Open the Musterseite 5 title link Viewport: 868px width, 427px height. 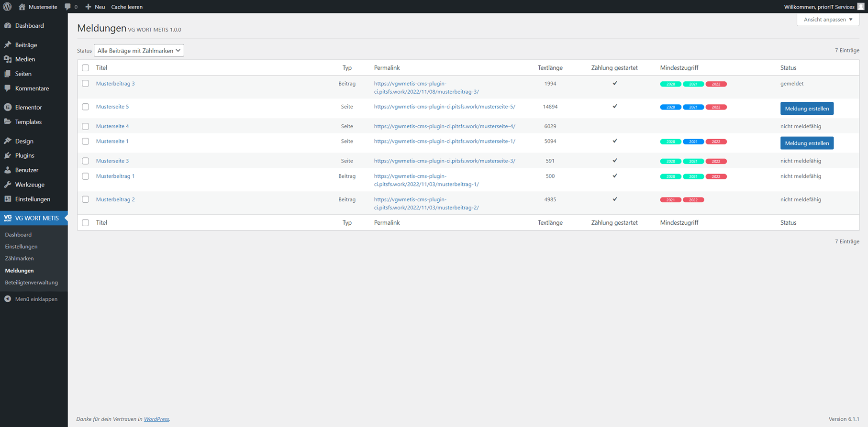[x=112, y=107]
